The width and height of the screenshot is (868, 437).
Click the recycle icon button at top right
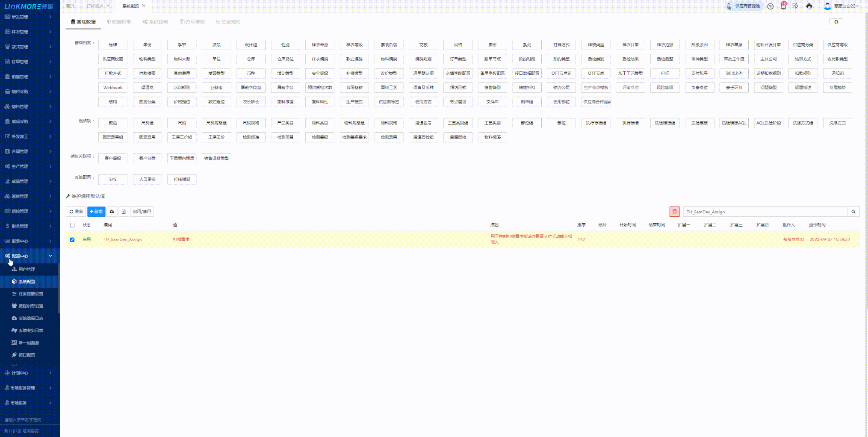[x=836, y=22]
